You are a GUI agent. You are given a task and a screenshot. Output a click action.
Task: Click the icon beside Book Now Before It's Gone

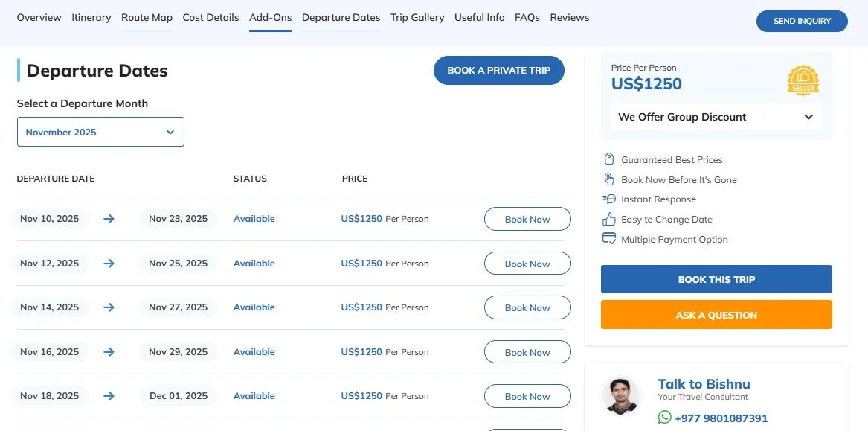pyautogui.click(x=609, y=179)
